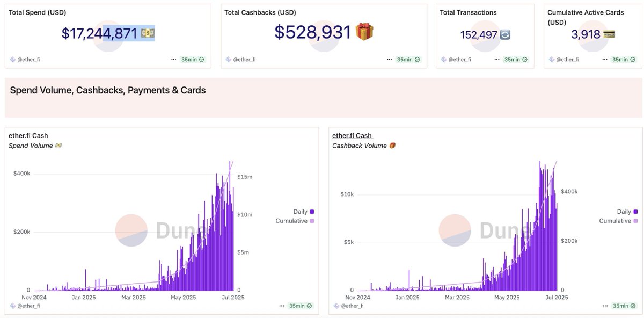Image resolution: width=644 pixels, height=318 pixels.
Task: Click the May 2025 label on Cashback Volume chart
Action: click(x=507, y=297)
